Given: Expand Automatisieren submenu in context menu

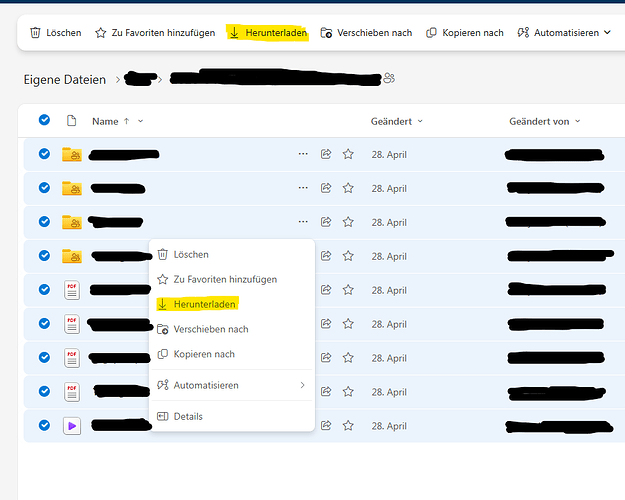Looking at the screenshot, I should coord(232,385).
